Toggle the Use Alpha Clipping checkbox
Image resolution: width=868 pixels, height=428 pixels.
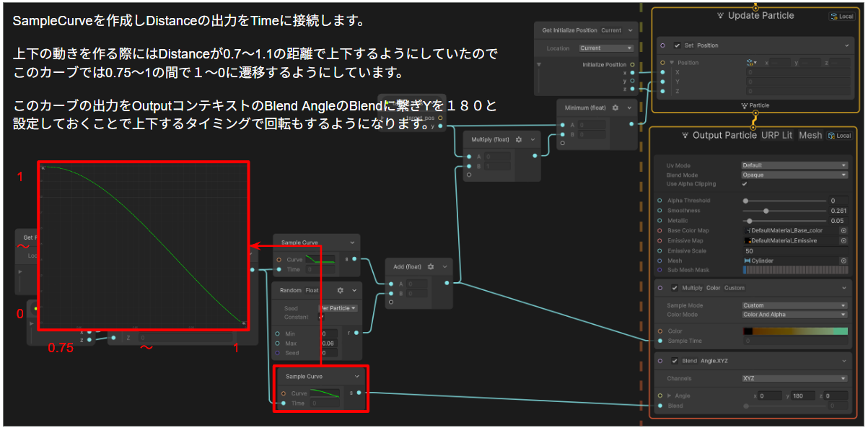tap(745, 184)
